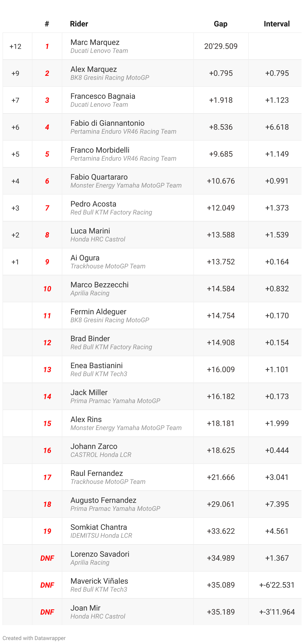Click Fabio di Giannantonio's name
This screenshot has width=304, height=644.
pyautogui.click(x=107, y=123)
